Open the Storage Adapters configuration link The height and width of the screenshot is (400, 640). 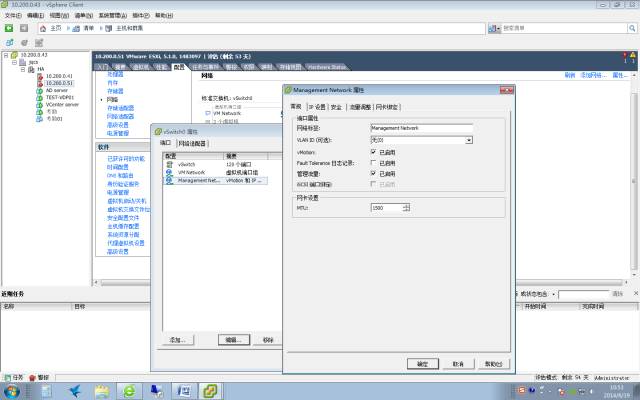(x=120, y=108)
